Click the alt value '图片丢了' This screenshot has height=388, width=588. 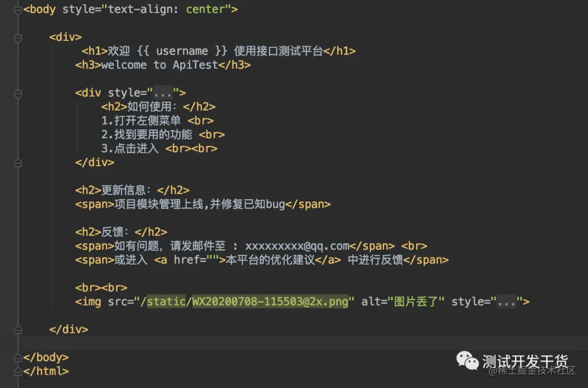pos(416,301)
